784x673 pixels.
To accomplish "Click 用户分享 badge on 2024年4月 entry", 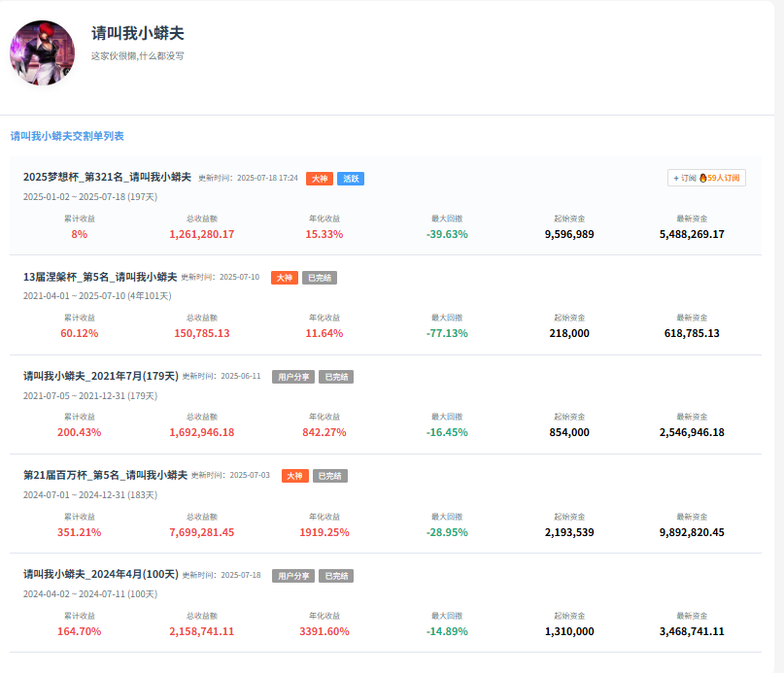I will click(292, 575).
